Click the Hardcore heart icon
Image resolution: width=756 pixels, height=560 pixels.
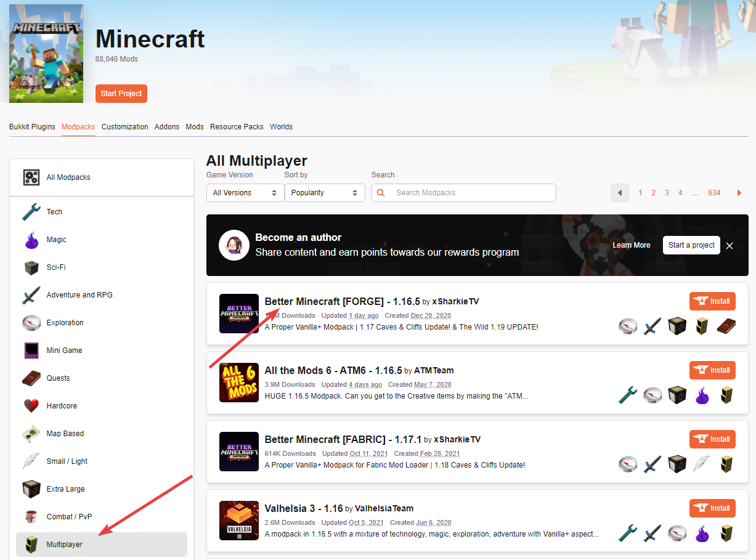[31, 406]
